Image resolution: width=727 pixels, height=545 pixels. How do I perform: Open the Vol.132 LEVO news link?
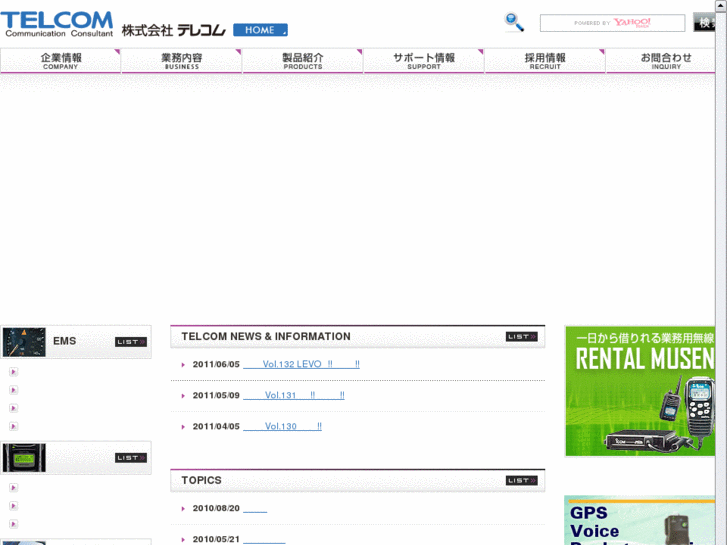click(301, 365)
